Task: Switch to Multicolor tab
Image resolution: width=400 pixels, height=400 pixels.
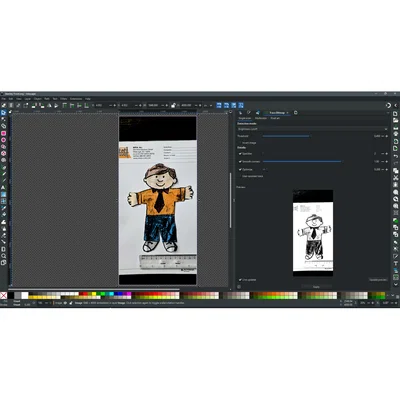Action: [261, 118]
